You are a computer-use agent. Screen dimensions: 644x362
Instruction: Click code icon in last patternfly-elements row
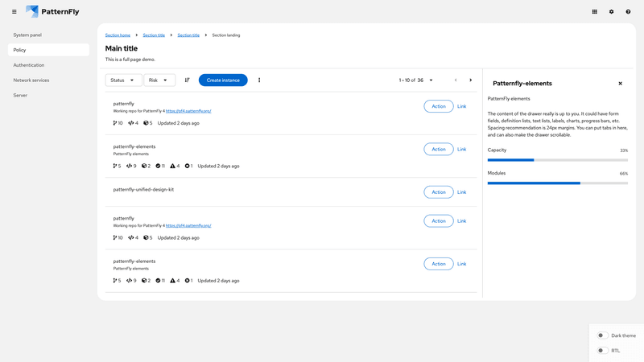130,281
